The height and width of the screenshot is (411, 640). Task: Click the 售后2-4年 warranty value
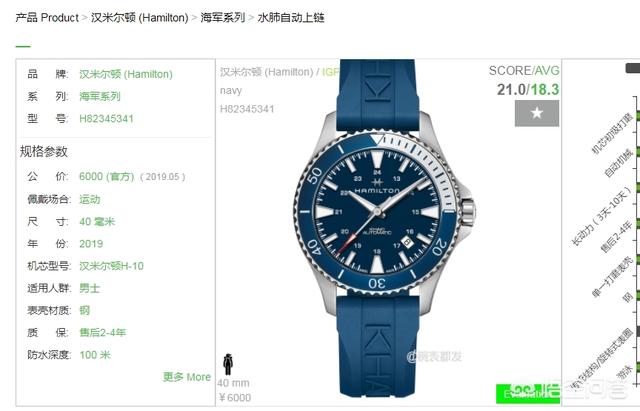[x=102, y=333]
